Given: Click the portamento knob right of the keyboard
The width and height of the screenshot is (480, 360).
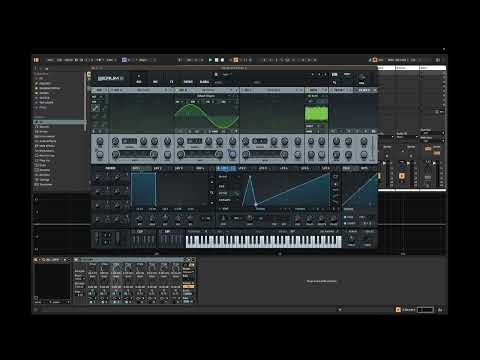Looking at the screenshot, I should [351, 239].
